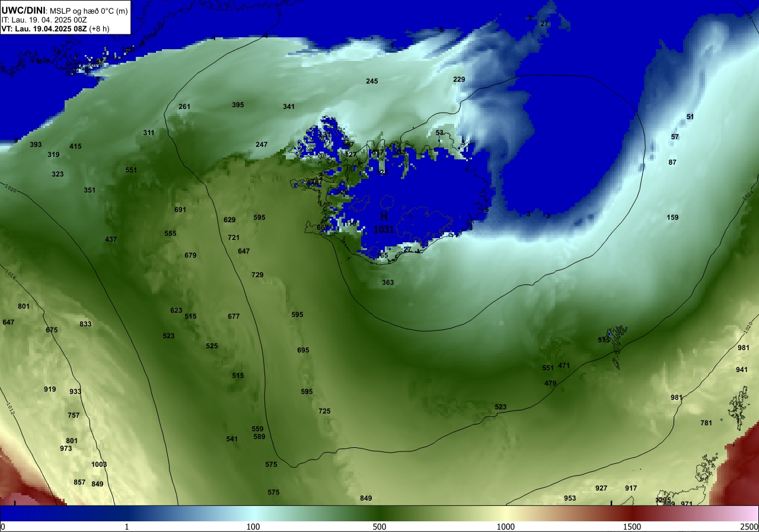Image resolution: width=759 pixels, height=532 pixels.
Task: Click the 2500 tick label on the color scale
Action: tap(750, 527)
